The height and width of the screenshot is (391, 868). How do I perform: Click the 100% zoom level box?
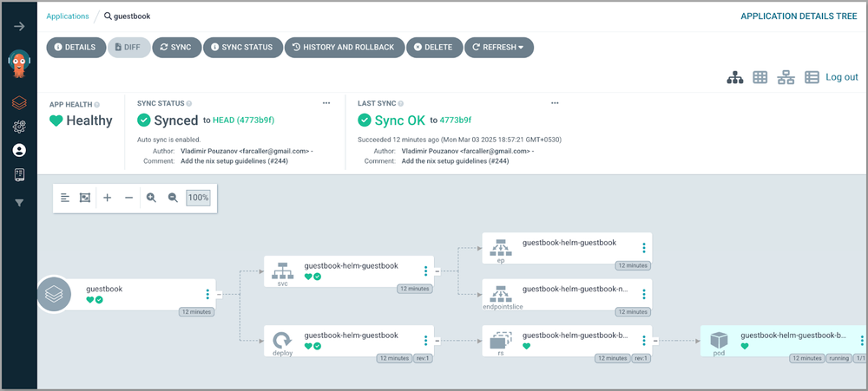click(198, 198)
